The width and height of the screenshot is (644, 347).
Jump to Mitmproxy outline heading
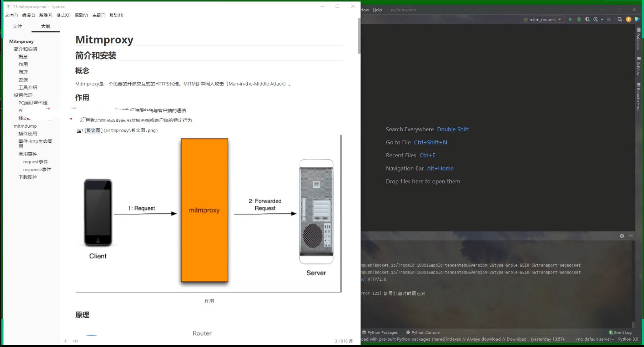click(21, 41)
